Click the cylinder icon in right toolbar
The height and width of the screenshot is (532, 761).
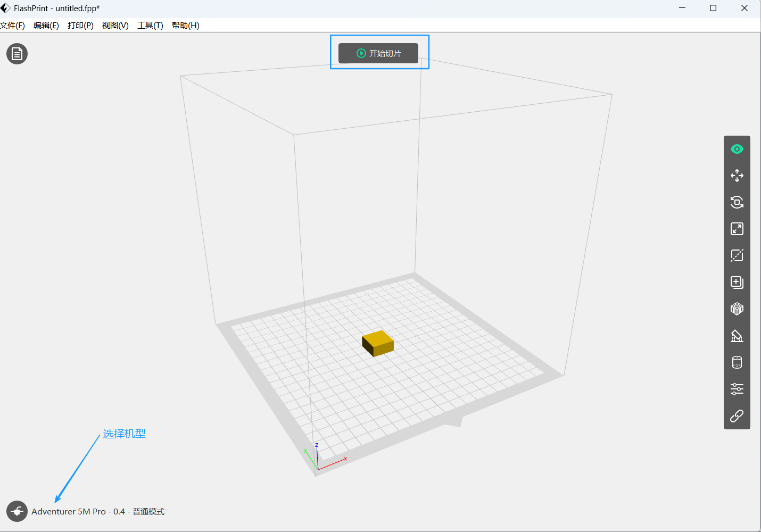click(x=737, y=362)
